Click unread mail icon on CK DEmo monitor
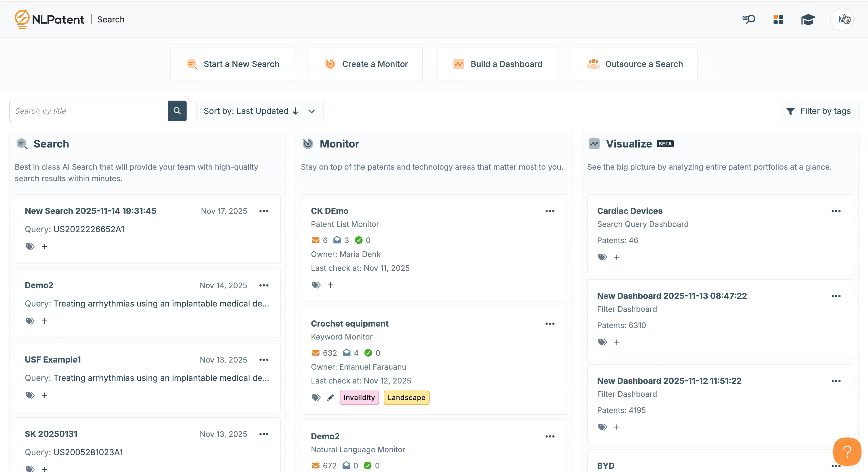Viewport: 868px width, 472px height. tap(315, 240)
